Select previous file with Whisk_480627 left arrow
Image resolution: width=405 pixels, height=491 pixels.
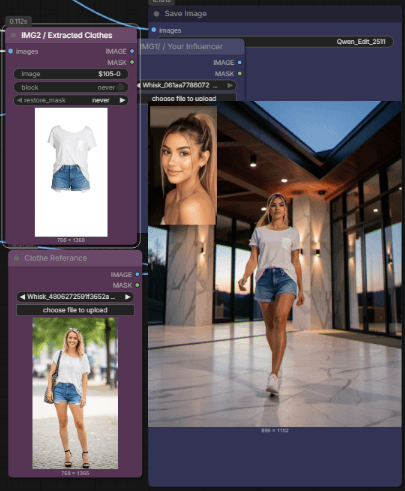tap(22, 297)
